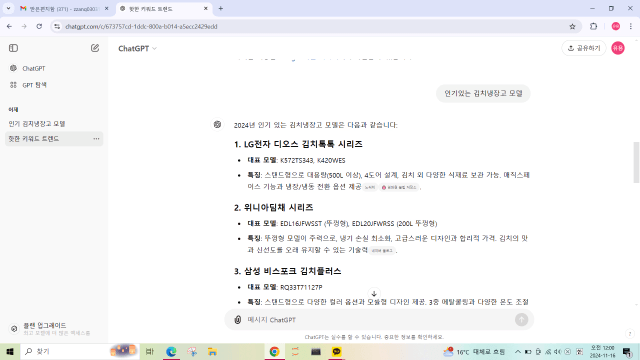Click heading 2. 위니아딤채 시리즈

click(x=273, y=208)
